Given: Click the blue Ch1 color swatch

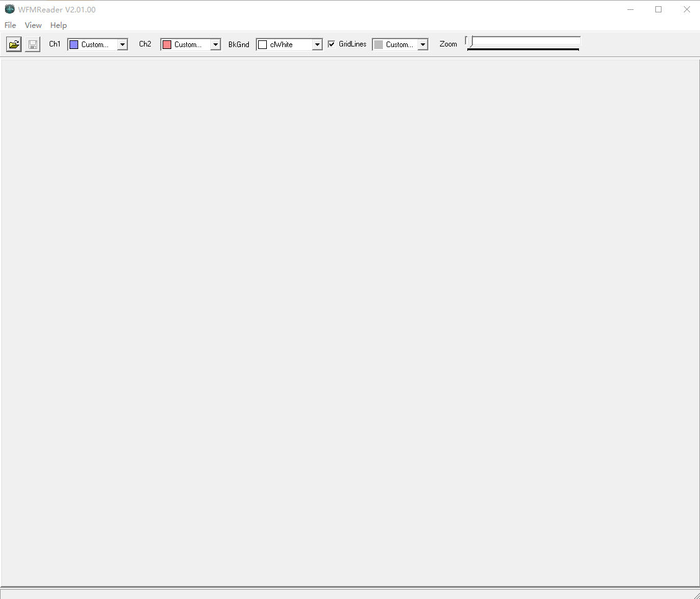Looking at the screenshot, I should [x=74, y=45].
